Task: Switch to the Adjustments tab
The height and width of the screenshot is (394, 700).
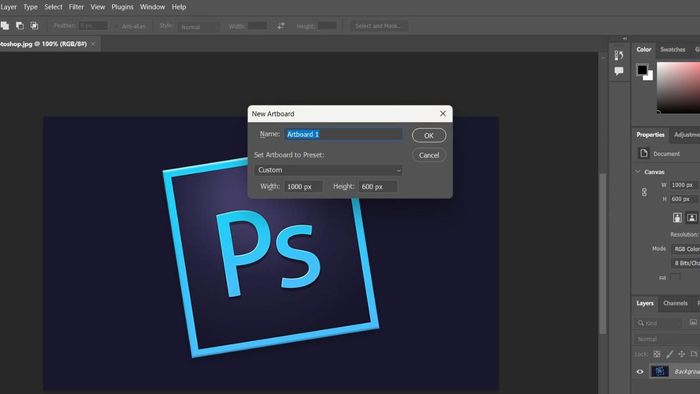Action: click(686, 135)
